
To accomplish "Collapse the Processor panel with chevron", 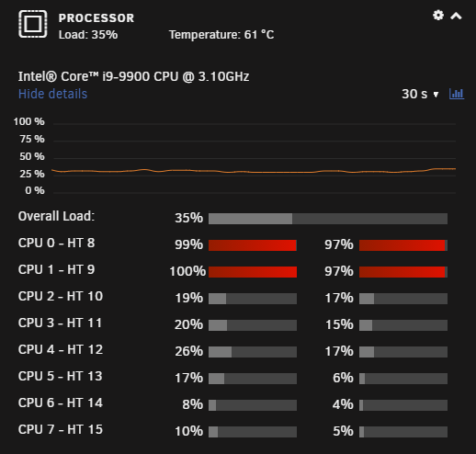I will pos(456,16).
